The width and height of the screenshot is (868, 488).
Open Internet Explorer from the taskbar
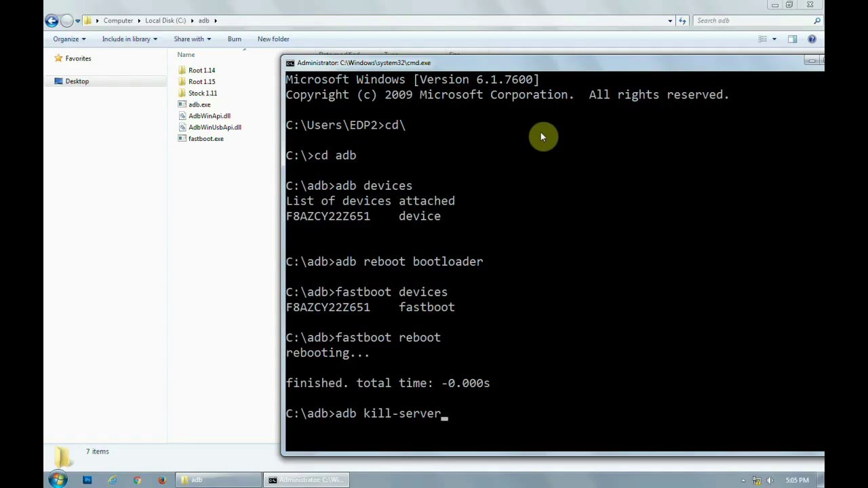112,480
